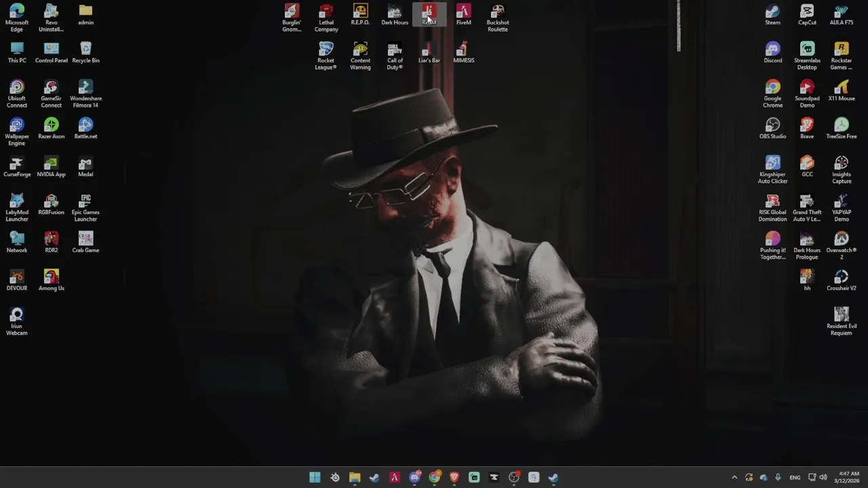Click the Crab Game desktop icon
This screenshot has height=488, width=868.
pos(85,243)
